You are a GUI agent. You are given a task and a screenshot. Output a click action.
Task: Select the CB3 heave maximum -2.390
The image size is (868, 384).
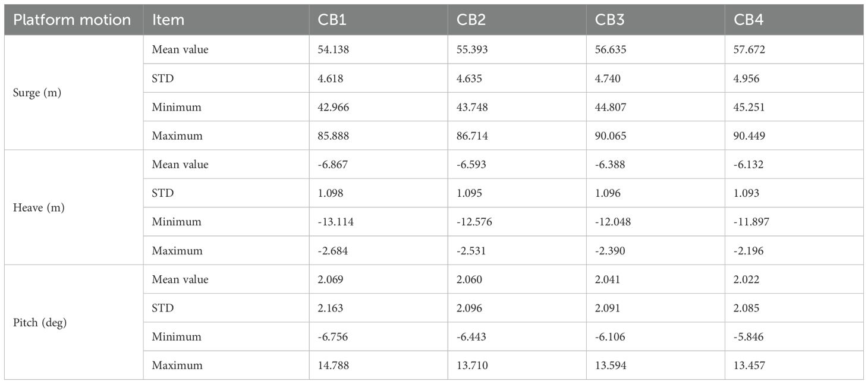tap(609, 251)
